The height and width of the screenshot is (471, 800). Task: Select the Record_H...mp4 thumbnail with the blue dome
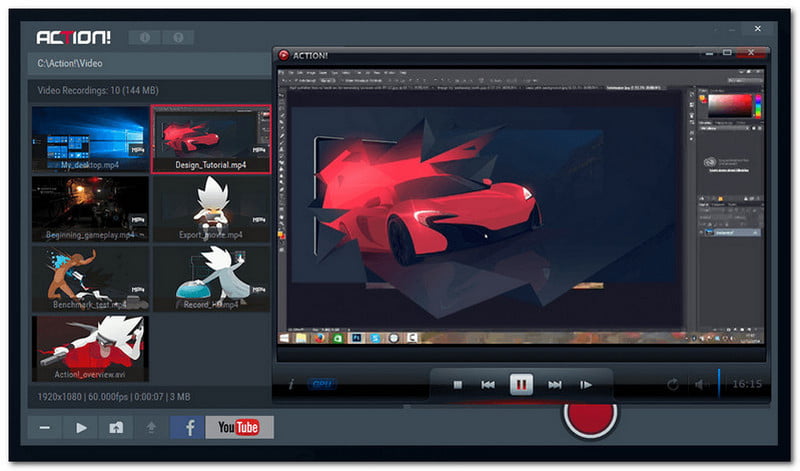pos(211,279)
